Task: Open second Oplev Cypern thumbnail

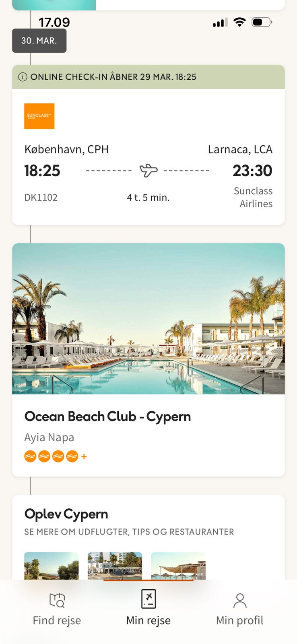Action: 115,566
